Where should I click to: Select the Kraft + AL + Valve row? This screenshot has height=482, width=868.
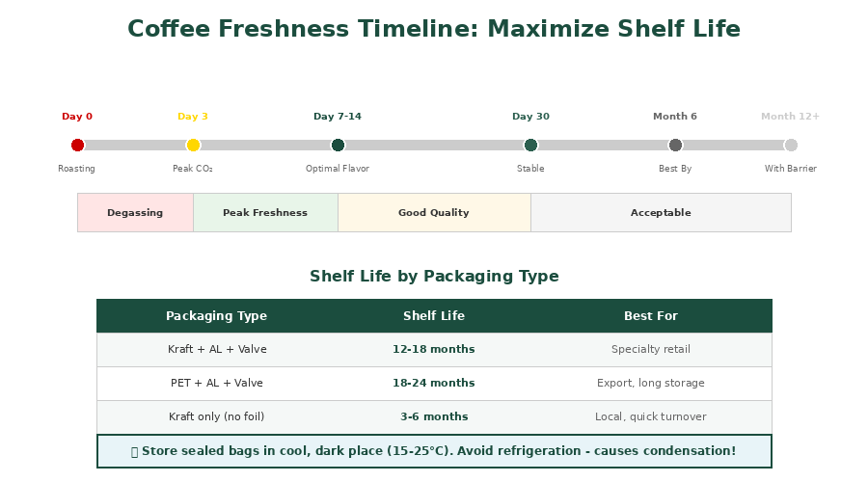click(x=216, y=350)
